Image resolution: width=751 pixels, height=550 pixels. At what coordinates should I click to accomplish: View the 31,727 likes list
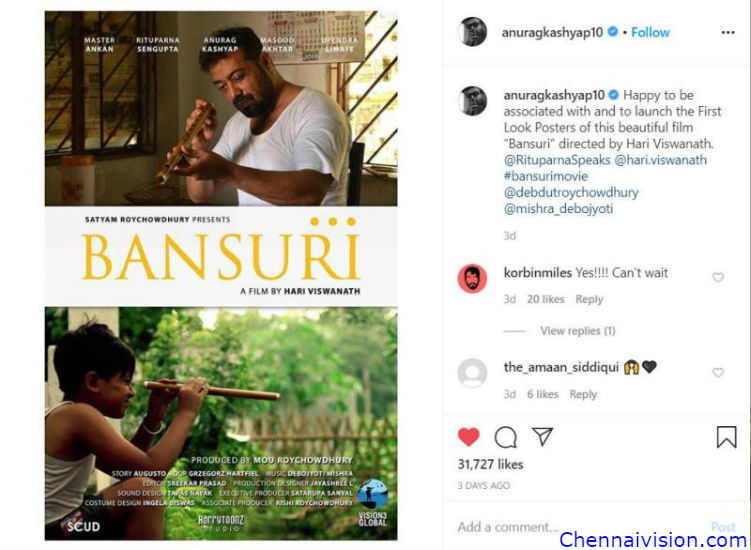coord(490,464)
